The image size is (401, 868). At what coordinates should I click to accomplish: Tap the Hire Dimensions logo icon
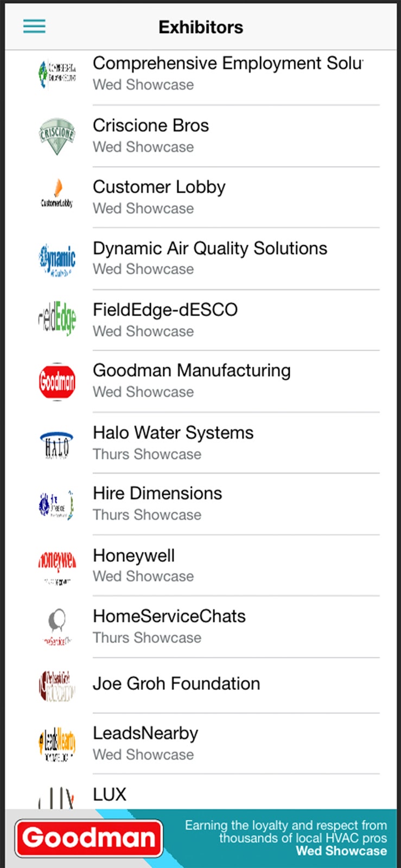pos(57,505)
